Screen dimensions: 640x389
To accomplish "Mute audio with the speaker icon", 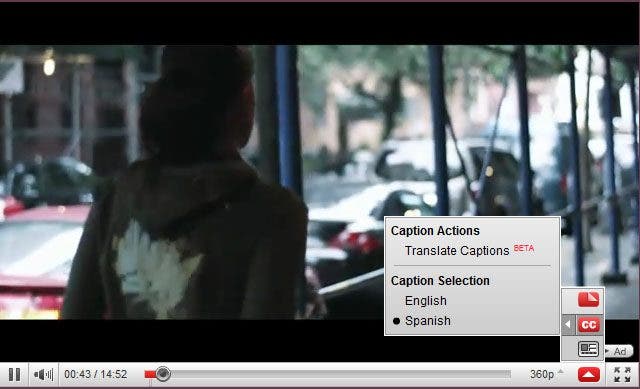I will coord(40,374).
